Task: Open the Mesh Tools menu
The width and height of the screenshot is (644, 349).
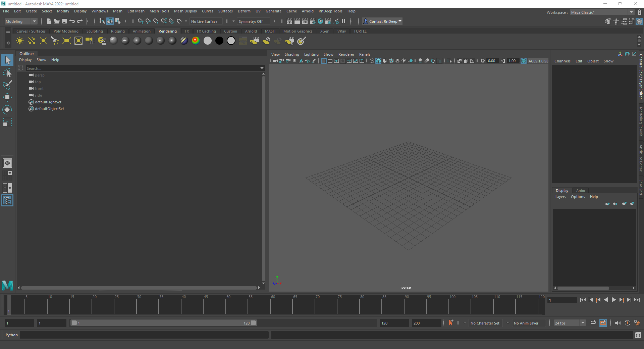Action: (159, 11)
